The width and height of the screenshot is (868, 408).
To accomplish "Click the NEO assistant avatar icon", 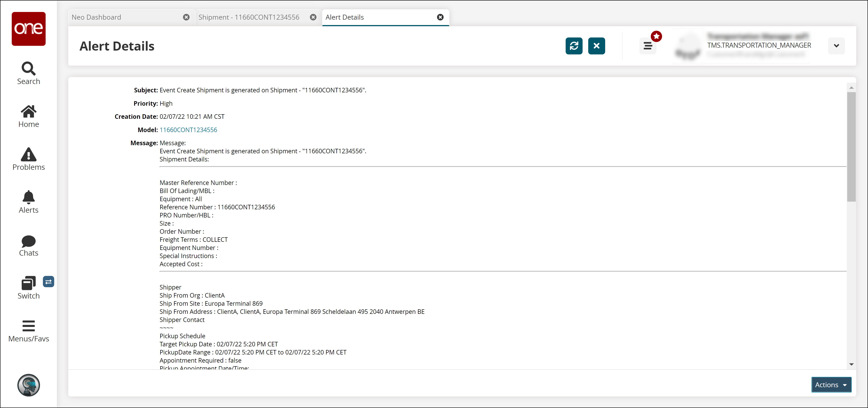I will (28, 385).
